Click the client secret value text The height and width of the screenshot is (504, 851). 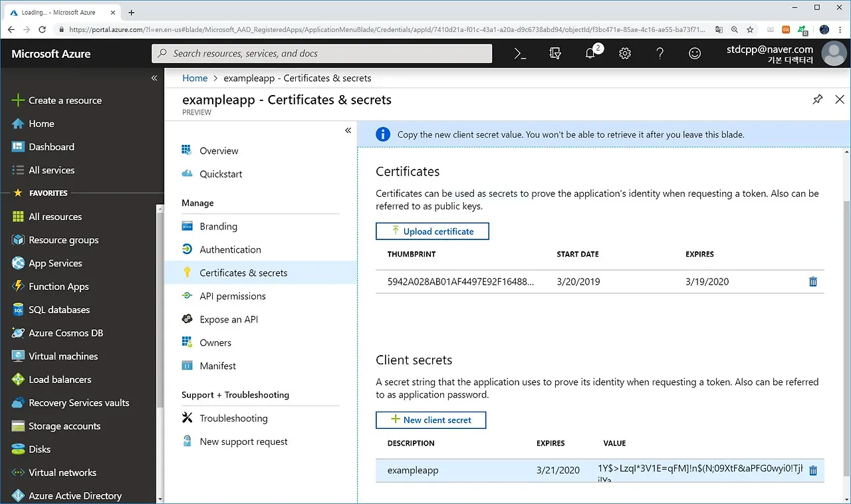(700, 471)
